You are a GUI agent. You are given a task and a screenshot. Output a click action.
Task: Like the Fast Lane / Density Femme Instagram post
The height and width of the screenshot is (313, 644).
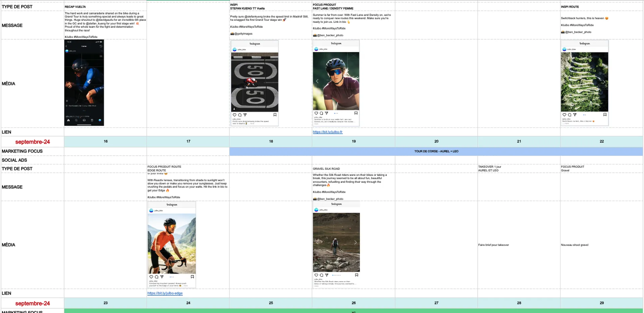[x=316, y=113]
